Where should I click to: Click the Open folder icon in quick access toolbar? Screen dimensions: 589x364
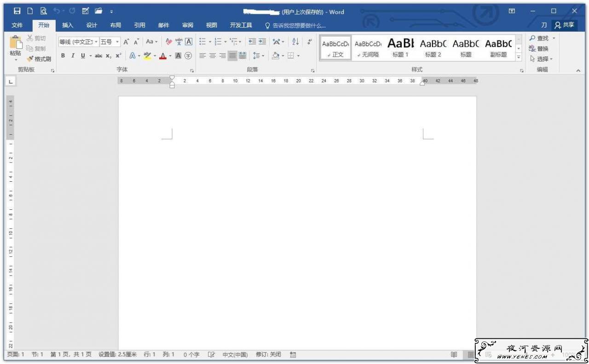point(98,11)
